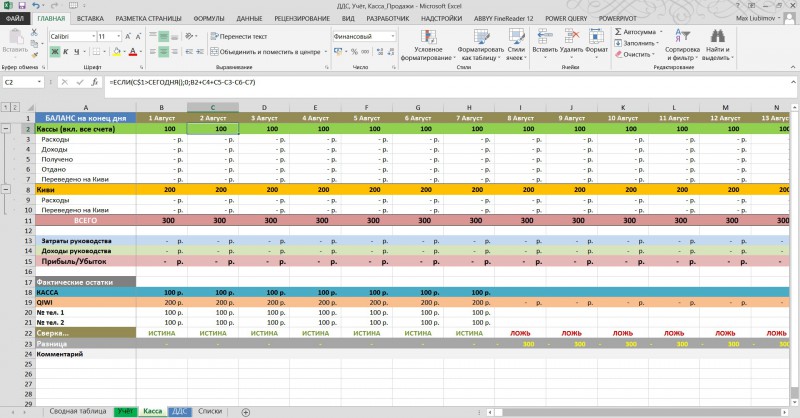Click Автосумма button
Image resolution: width=800 pixels, height=418 pixels.
(x=637, y=32)
